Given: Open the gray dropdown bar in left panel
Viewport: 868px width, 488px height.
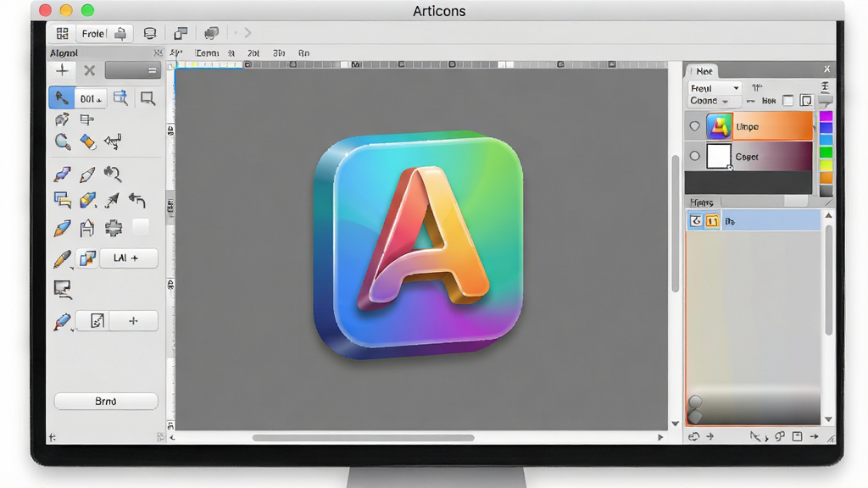Looking at the screenshot, I should click(x=133, y=70).
